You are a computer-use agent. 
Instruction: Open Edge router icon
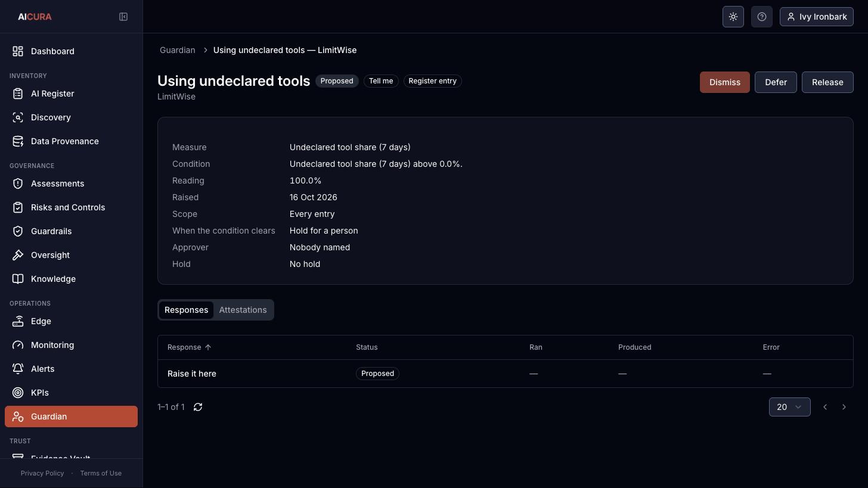point(18,321)
